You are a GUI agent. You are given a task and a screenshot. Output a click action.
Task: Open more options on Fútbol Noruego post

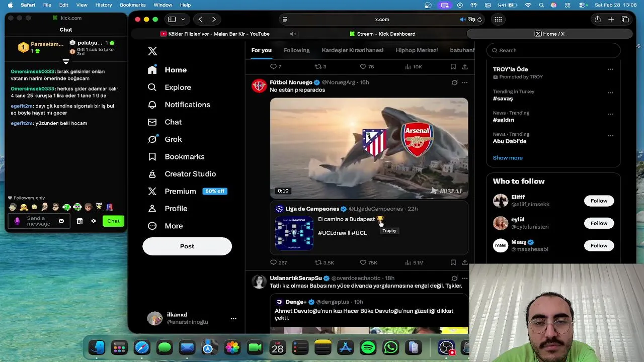point(464,82)
